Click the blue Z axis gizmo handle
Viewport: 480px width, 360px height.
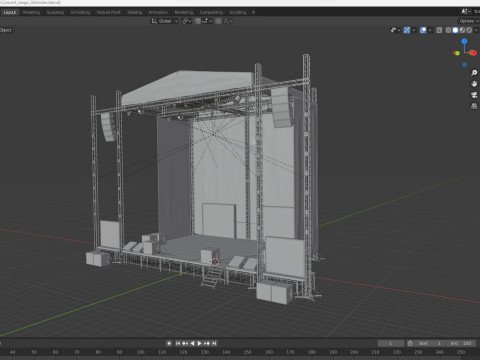click(x=464, y=41)
